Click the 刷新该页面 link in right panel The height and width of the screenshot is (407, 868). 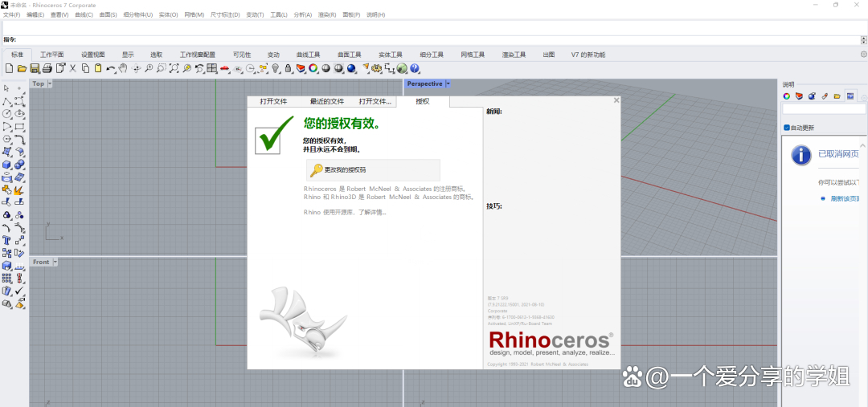pyautogui.click(x=844, y=199)
